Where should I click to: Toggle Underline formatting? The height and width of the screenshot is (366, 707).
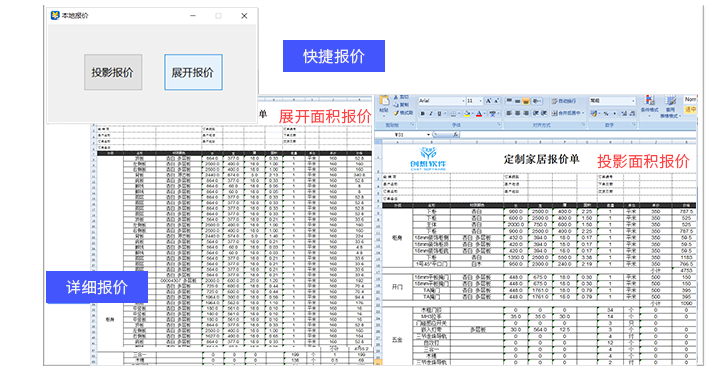click(439, 113)
